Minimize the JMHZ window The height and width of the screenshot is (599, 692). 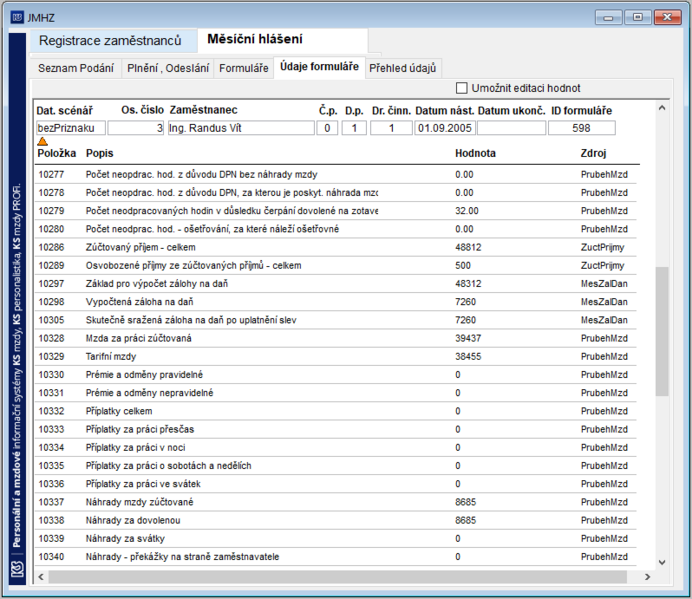609,17
